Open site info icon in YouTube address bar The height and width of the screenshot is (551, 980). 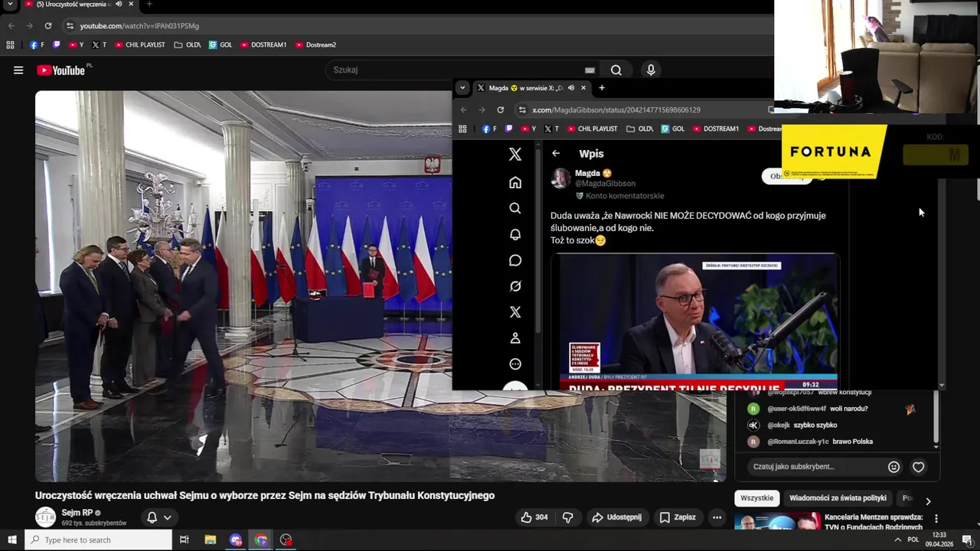70,26
